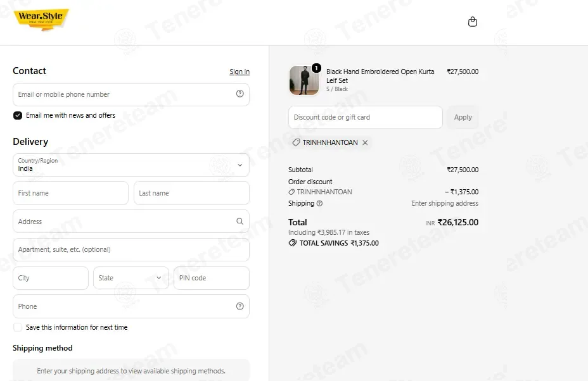Click product quantity badge 1

pos(317,68)
